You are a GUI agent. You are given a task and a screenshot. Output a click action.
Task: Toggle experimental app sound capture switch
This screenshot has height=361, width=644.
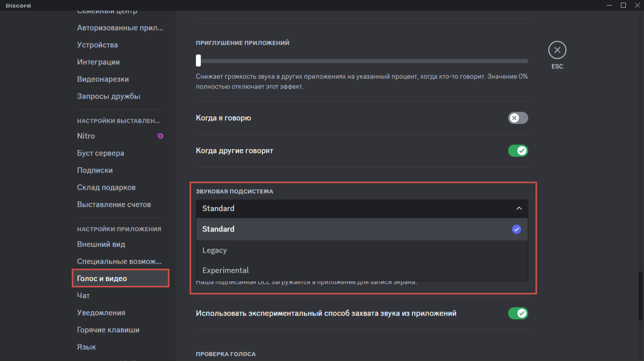click(518, 313)
